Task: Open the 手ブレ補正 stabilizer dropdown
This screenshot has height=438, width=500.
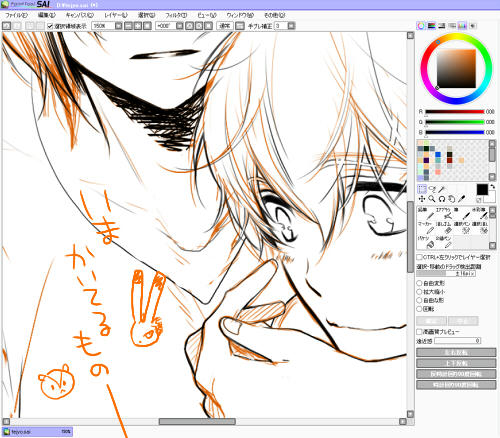Action: (x=291, y=26)
